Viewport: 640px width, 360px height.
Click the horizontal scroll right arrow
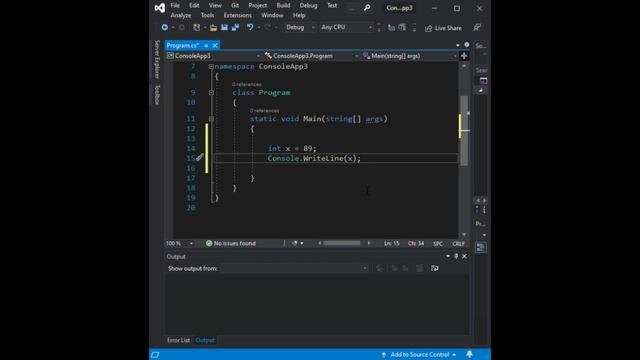pos(369,243)
